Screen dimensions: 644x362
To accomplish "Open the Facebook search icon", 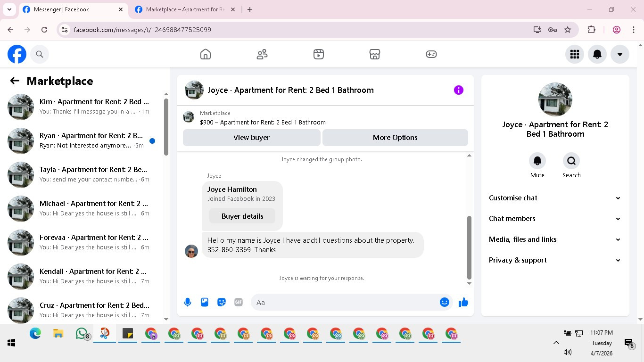I will point(40,54).
